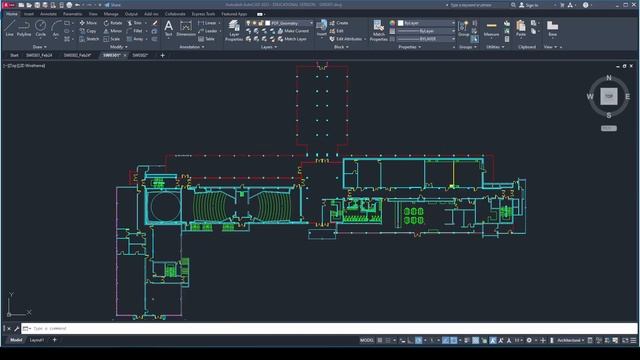
Task: Toggle polar tracking in status bar
Action: 418,340
